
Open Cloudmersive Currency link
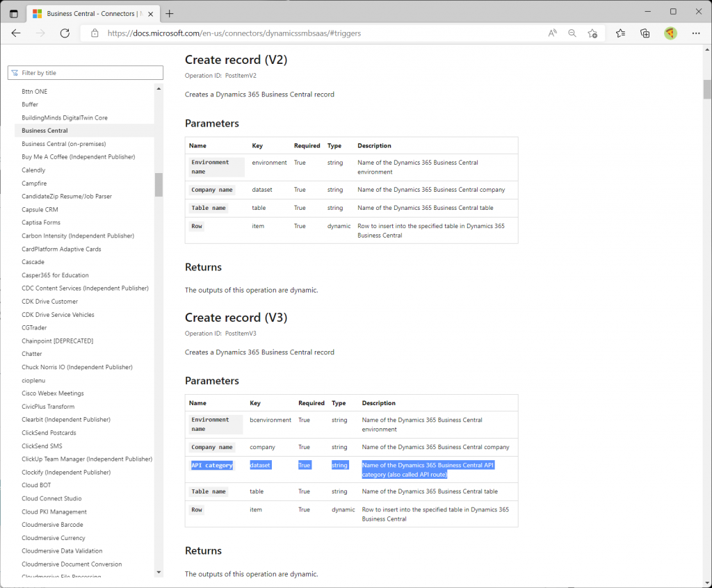pos(54,537)
